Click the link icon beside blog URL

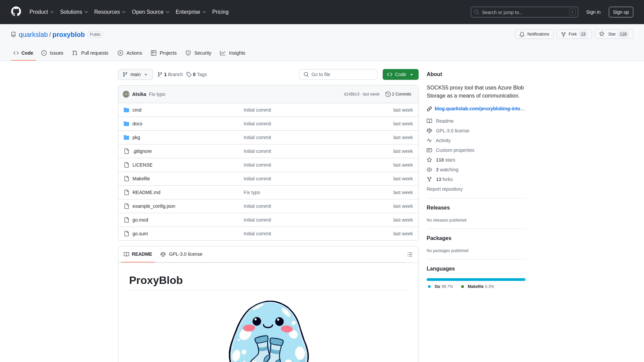[x=429, y=109]
